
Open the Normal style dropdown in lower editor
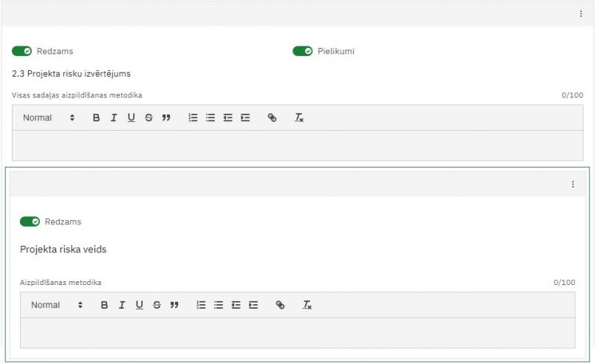click(57, 305)
